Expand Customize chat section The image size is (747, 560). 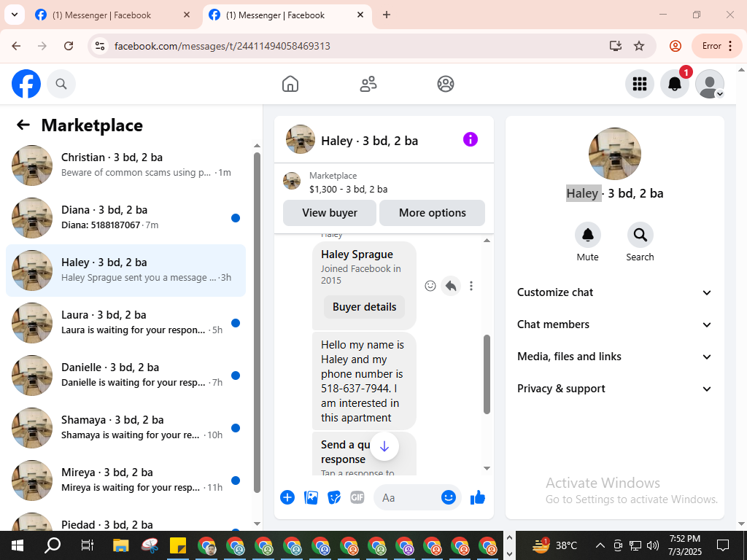pyautogui.click(x=614, y=292)
